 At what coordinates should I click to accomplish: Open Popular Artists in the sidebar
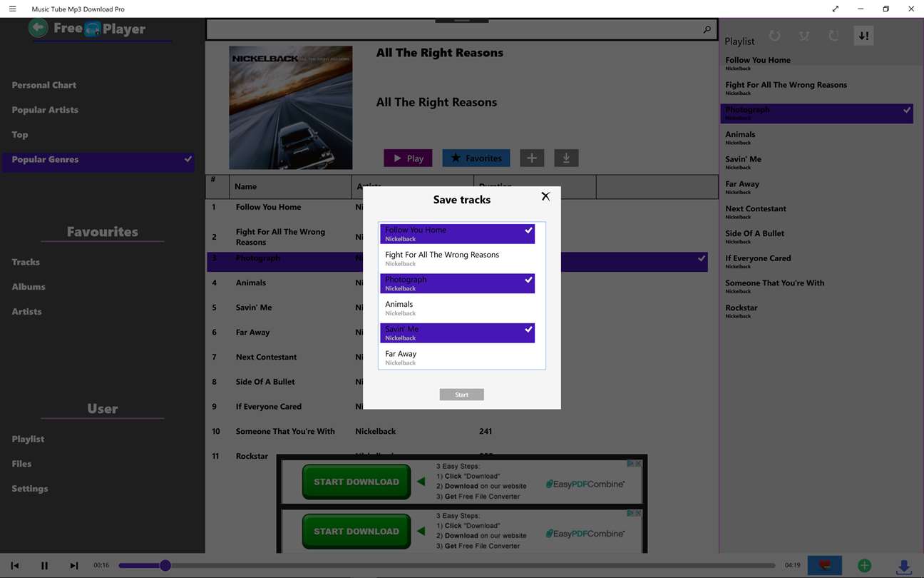(x=45, y=110)
